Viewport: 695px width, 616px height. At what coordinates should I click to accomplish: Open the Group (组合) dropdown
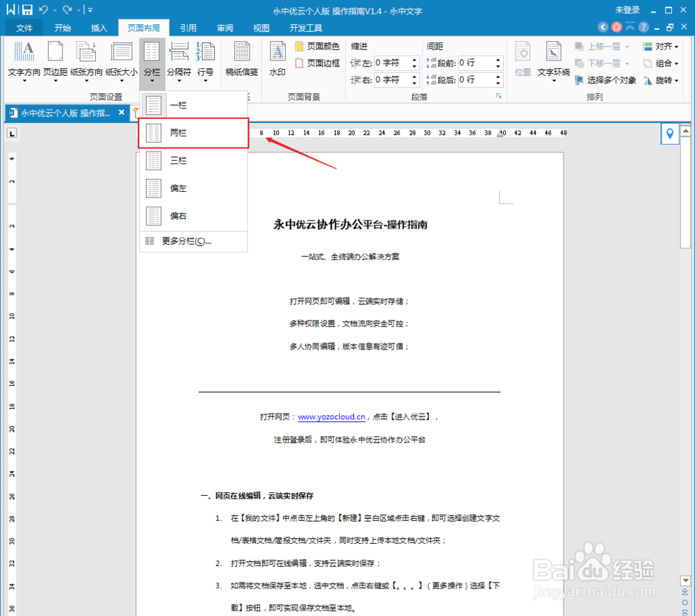coord(660,63)
